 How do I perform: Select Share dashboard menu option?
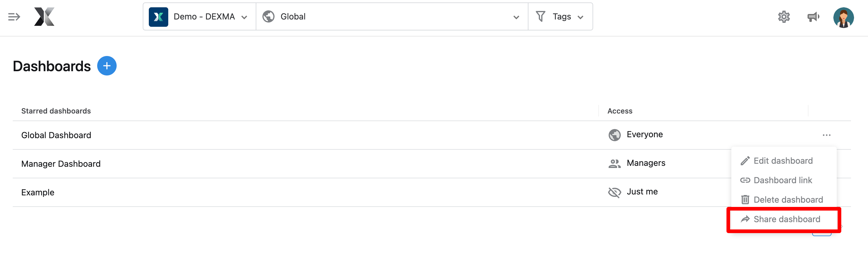(x=787, y=219)
